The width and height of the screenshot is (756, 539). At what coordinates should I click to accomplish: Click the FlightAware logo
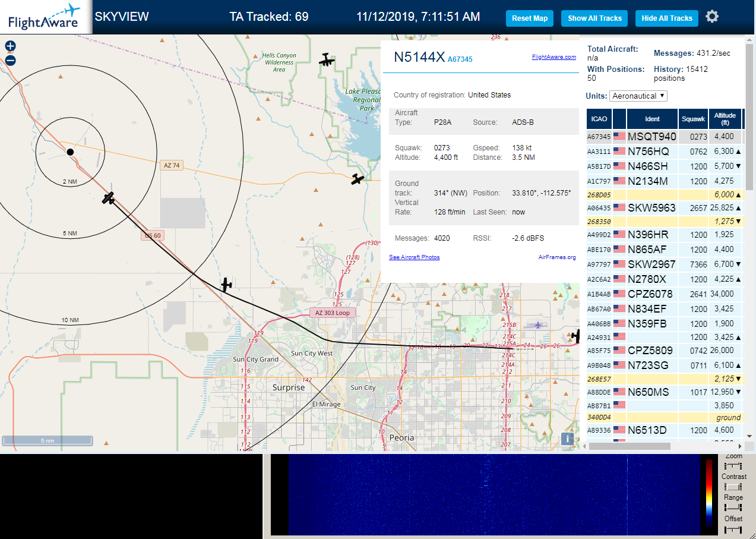pos(45,17)
